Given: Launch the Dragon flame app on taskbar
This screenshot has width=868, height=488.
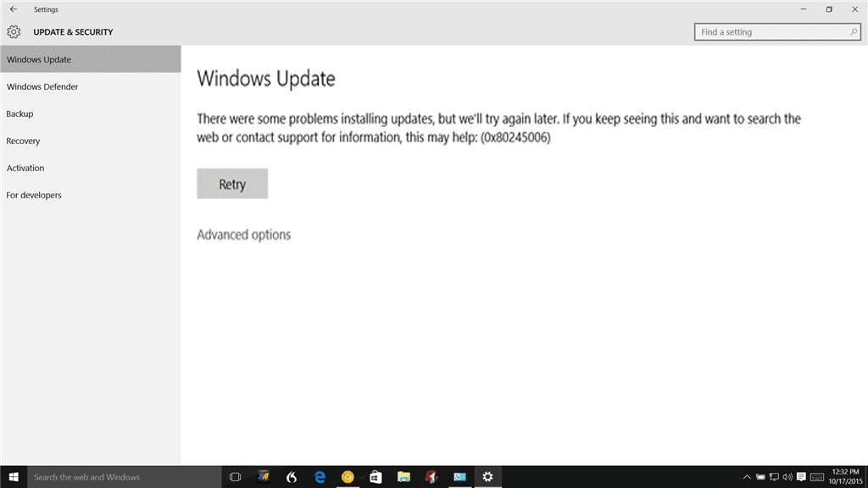Looking at the screenshot, I should tap(292, 477).
